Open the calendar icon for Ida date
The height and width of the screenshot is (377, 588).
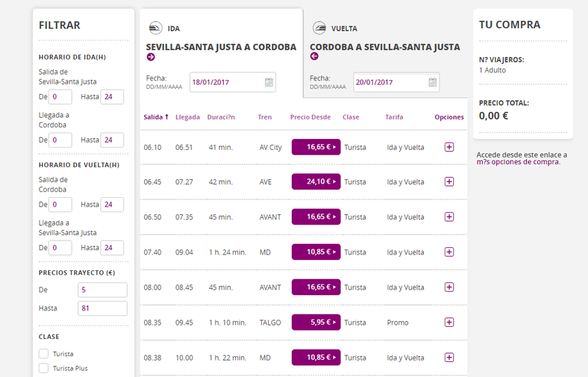point(269,82)
